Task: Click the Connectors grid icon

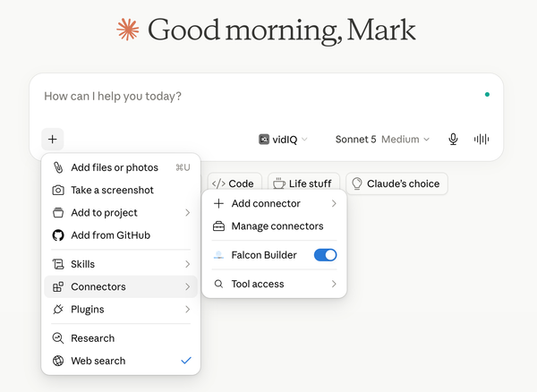Action: click(58, 286)
